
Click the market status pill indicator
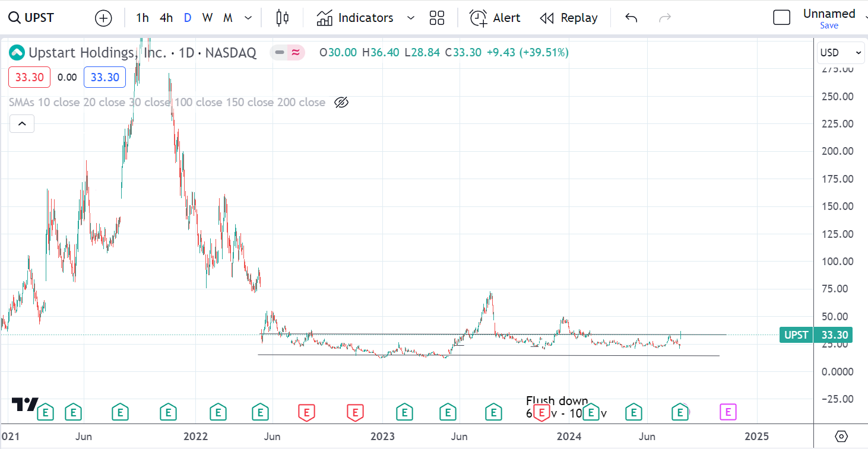pyautogui.click(x=288, y=53)
